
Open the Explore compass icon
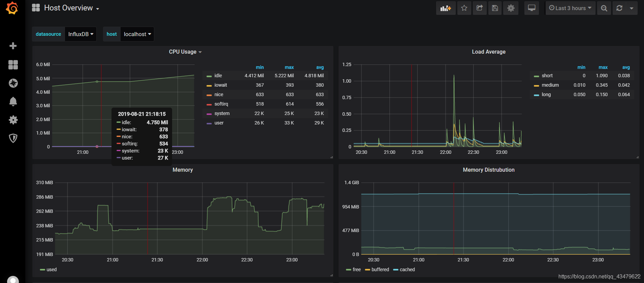click(x=13, y=83)
